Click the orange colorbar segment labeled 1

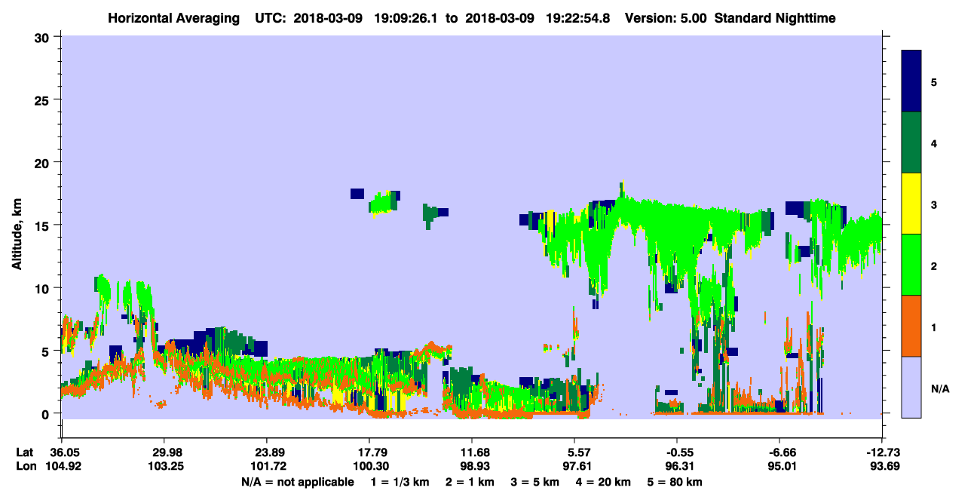point(911,326)
